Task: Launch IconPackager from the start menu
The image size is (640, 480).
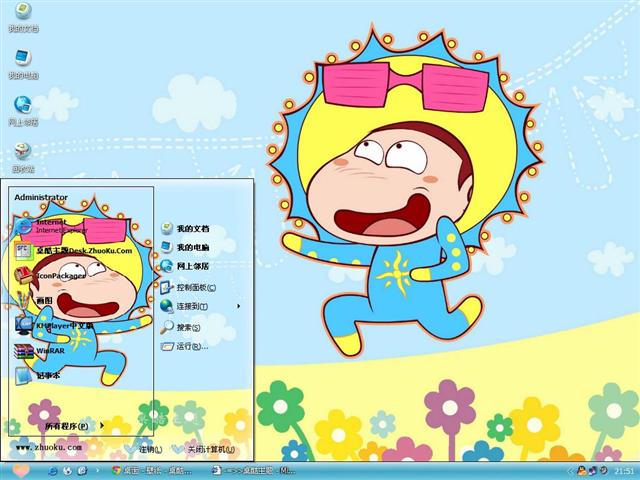Action: tap(50, 276)
